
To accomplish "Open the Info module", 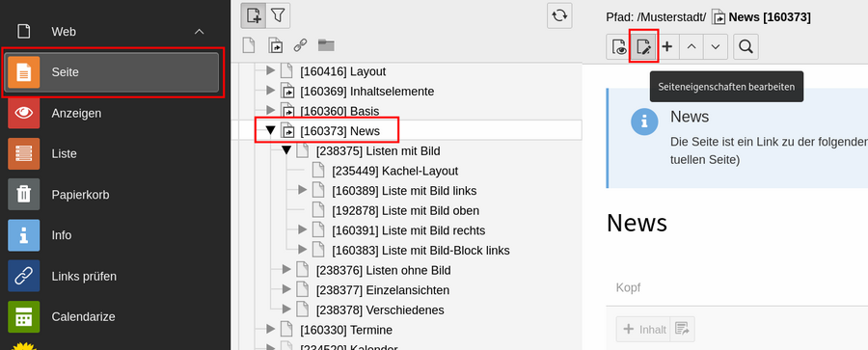I will (x=113, y=235).
